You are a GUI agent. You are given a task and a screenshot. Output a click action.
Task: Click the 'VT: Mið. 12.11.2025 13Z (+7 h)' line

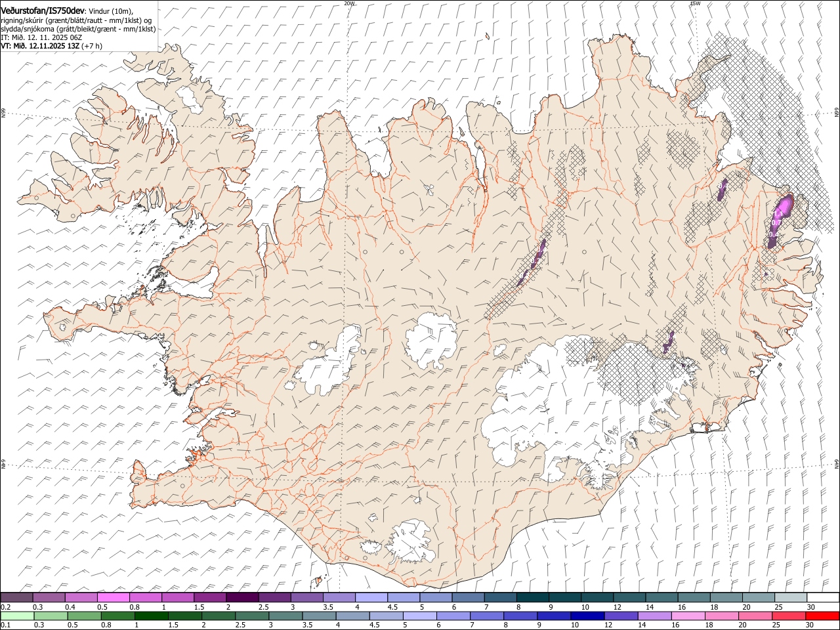pos(51,46)
